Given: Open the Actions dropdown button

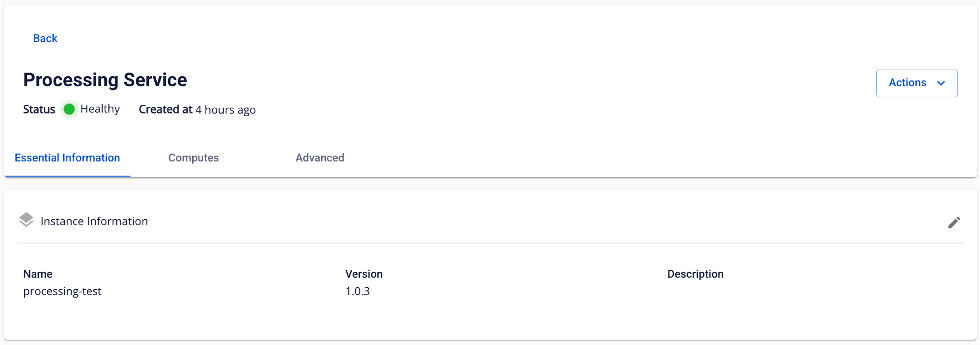Looking at the screenshot, I should (917, 83).
